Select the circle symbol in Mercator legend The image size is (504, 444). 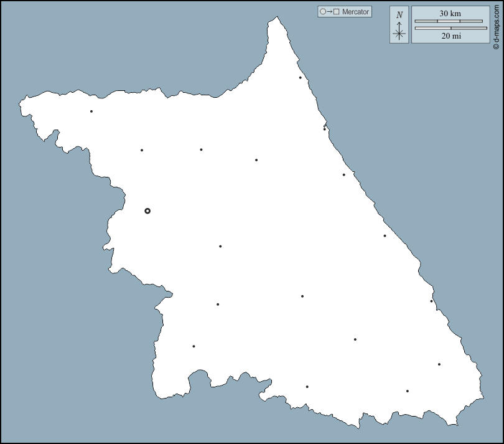coord(322,12)
